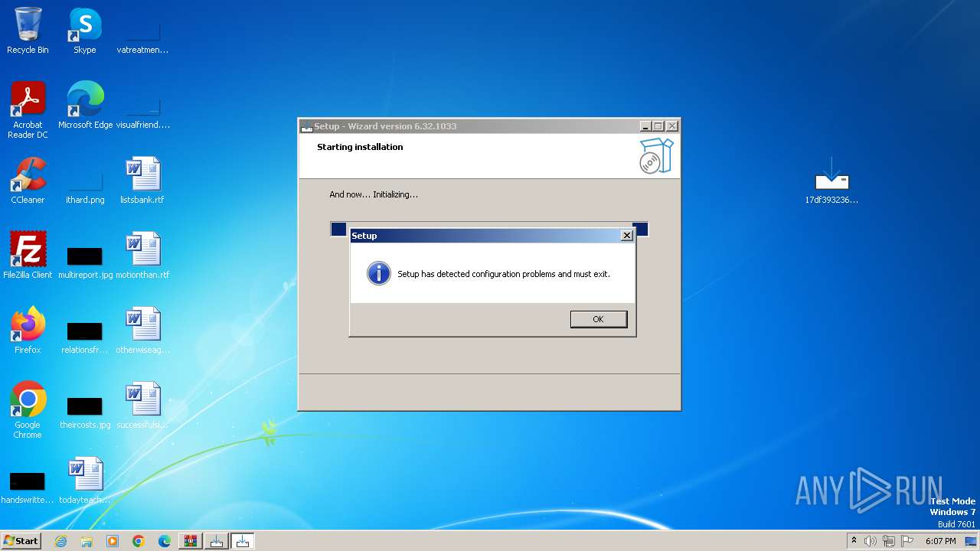Open network status tray icon
Viewport: 980px width, 551px height.
pyautogui.click(x=889, y=541)
